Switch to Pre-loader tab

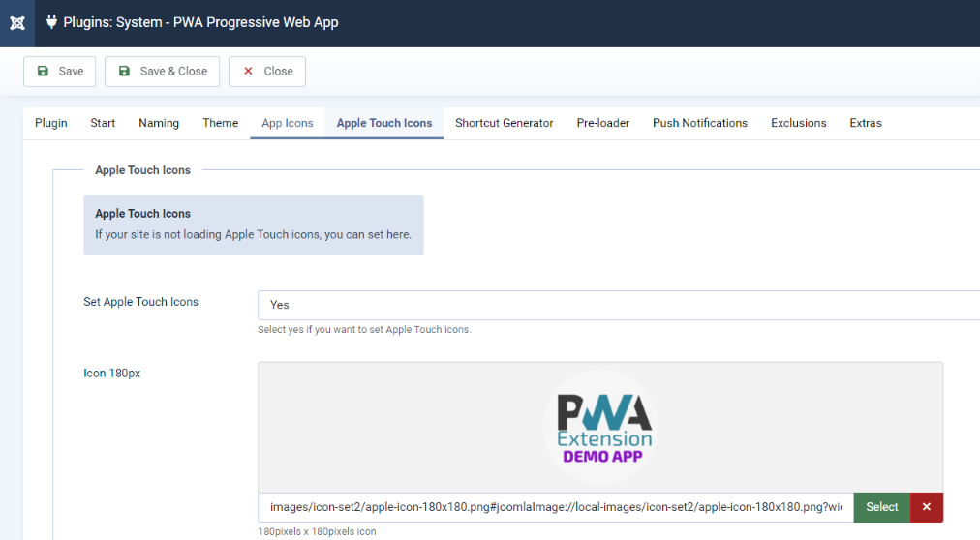point(603,123)
